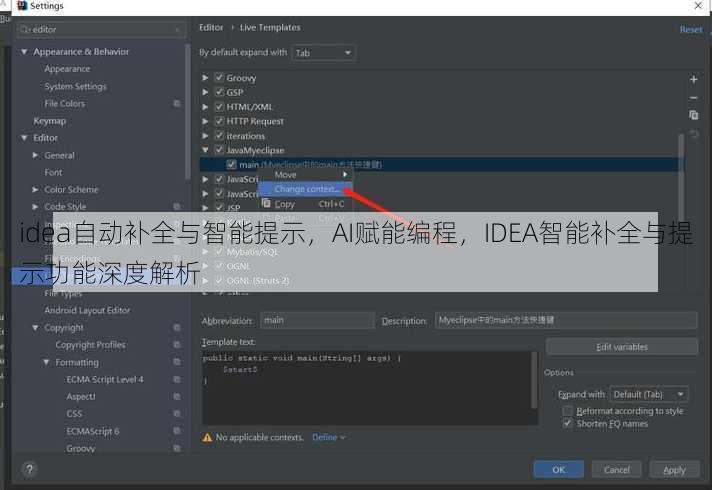Select the Font settings item

[x=53, y=172]
